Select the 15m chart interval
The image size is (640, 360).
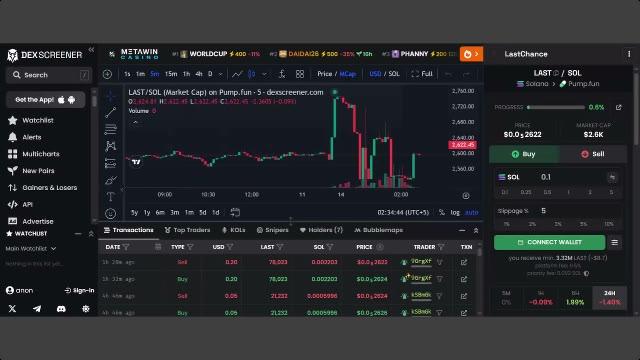[x=171, y=74]
